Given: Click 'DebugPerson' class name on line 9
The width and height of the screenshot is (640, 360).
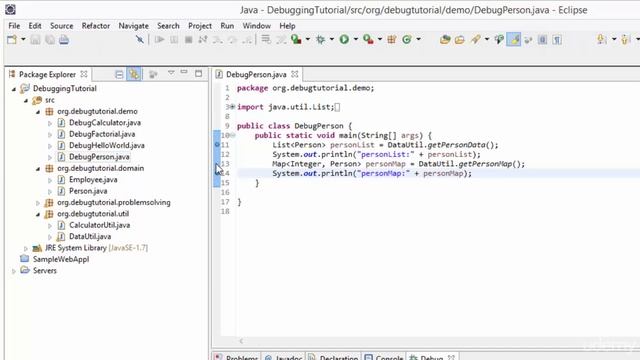Looking at the screenshot, I should pos(319,126).
